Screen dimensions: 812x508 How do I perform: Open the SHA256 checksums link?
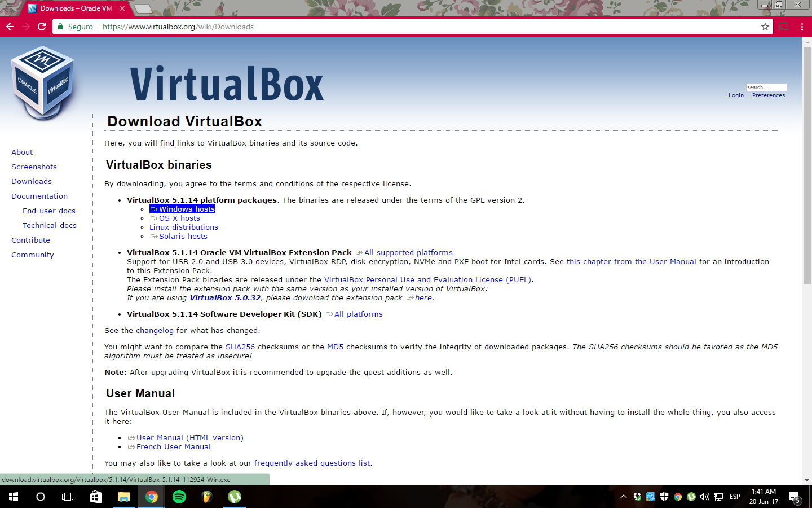240,347
